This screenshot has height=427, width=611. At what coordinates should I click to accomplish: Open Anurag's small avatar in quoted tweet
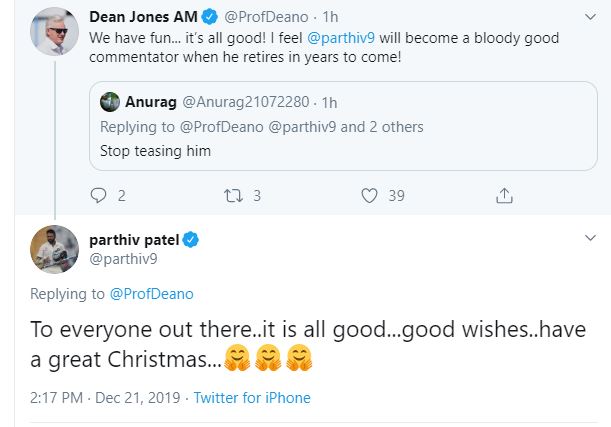point(110,101)
